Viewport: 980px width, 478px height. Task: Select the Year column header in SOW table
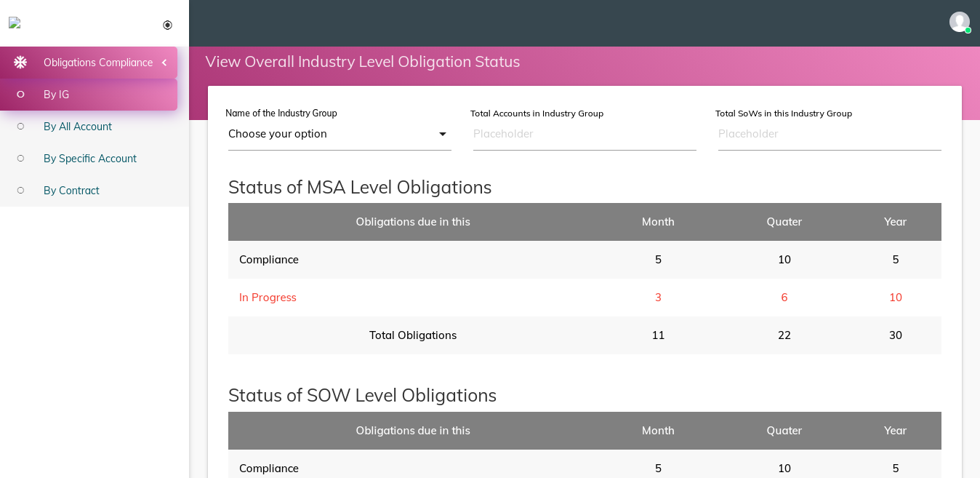coord(895,431)
